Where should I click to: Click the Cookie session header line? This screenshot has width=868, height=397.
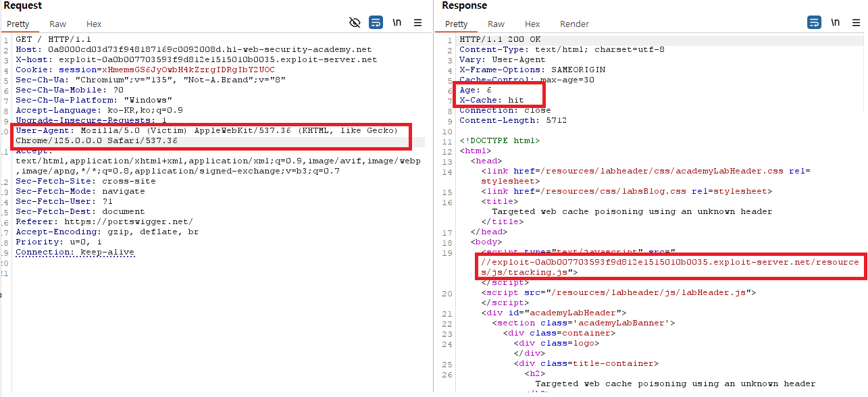[x=145, y=70]
